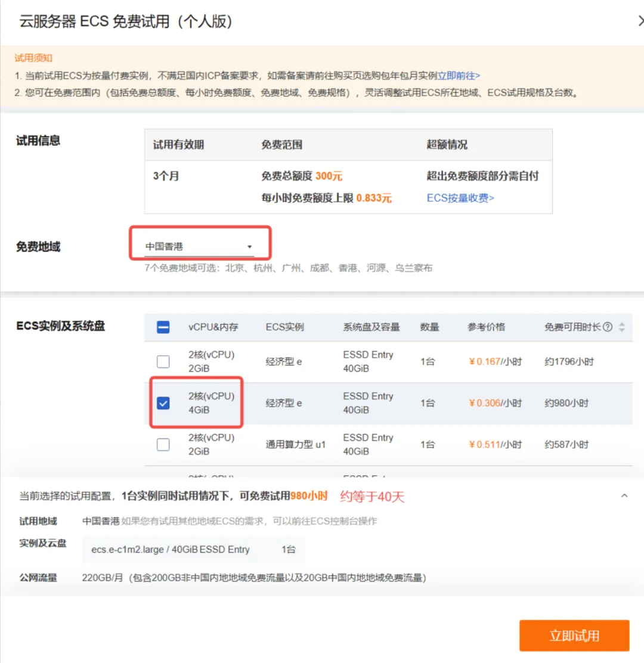Click the 3个月 trial validity value

click(x=166, y=176)
